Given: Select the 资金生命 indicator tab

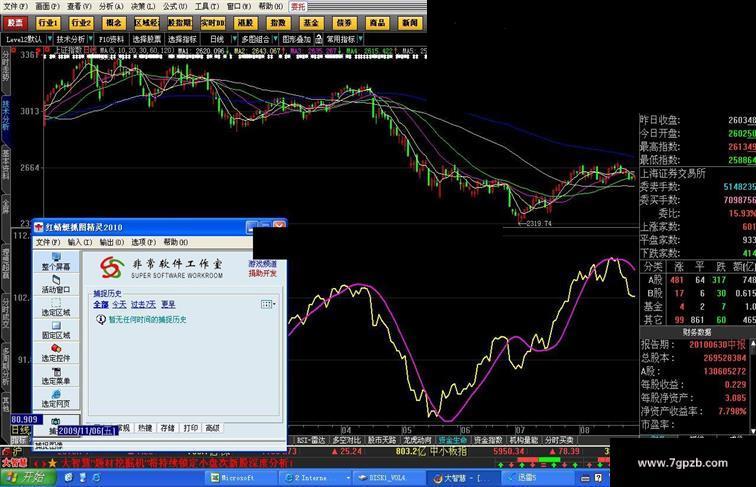Looking at the screenshot, I should pyautogui.click(x=452, y=440).
